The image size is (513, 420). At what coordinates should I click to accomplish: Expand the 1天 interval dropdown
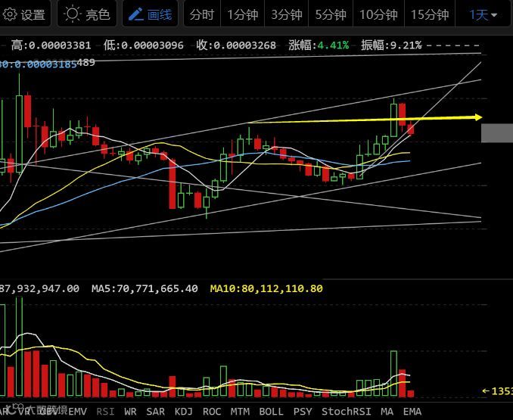[x=483, y=14]
